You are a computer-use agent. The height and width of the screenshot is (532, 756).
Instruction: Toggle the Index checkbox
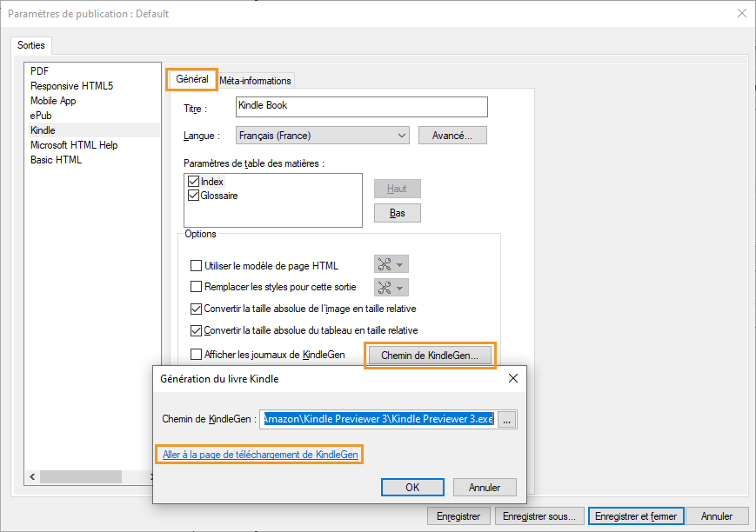(x=193, y=182)
